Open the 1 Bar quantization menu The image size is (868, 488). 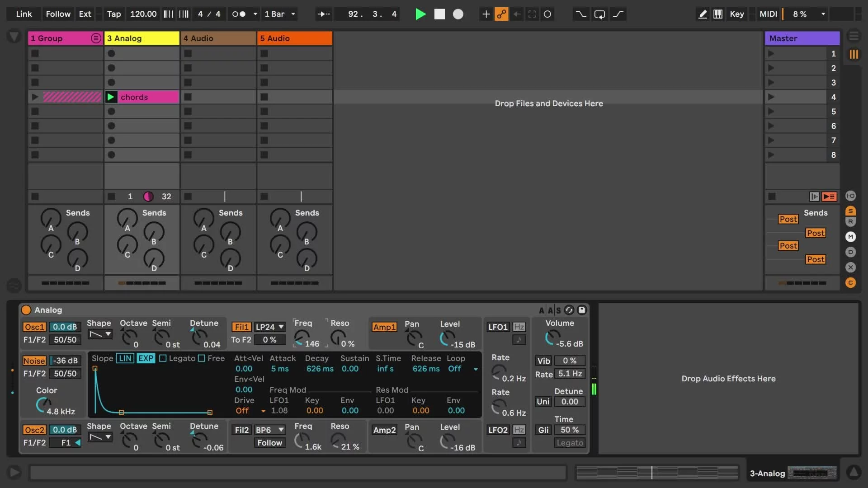point(280,14)
